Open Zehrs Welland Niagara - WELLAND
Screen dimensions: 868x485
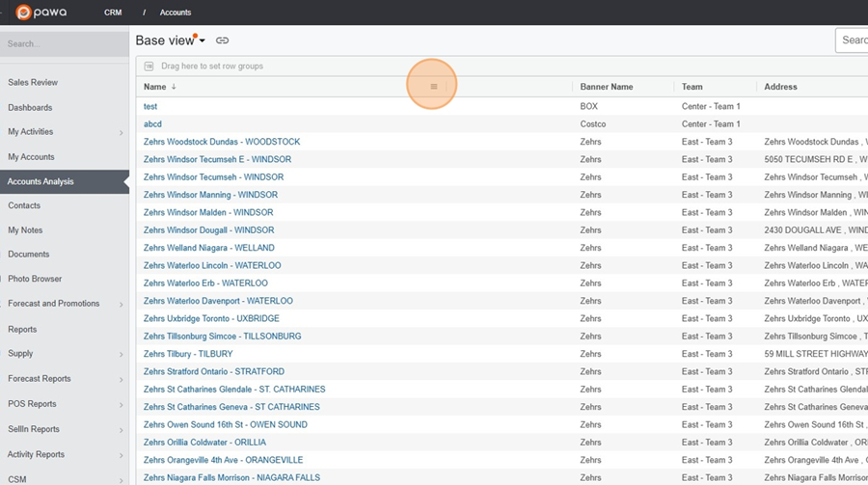click(209, 248)
